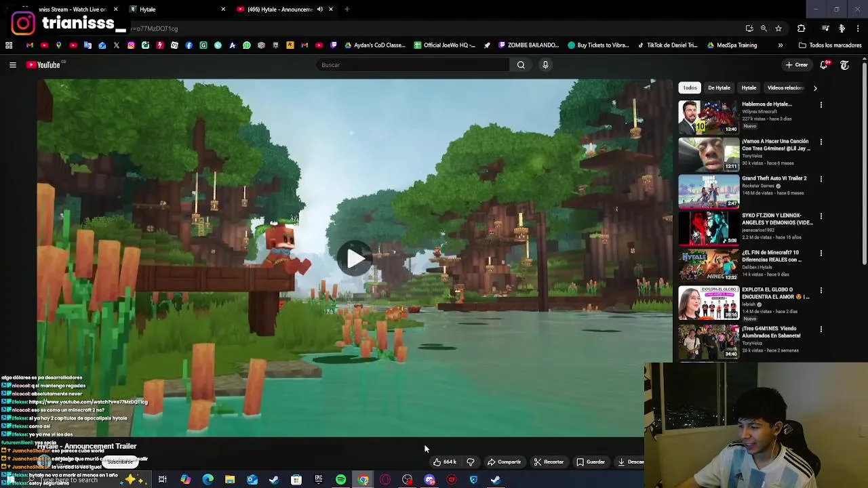This screenshot has width=868, height=488.
Task: Open ZOMBIE BAILANDO bookmark
Action: point(529,45)
